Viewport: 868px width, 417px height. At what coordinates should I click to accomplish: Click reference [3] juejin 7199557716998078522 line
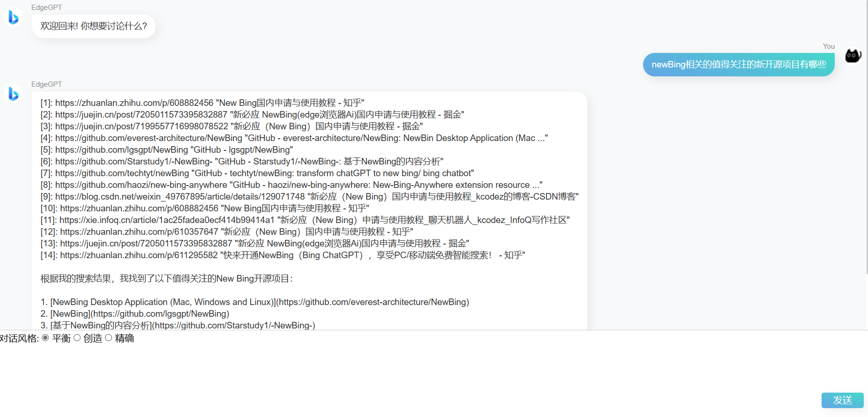point(232,126)
